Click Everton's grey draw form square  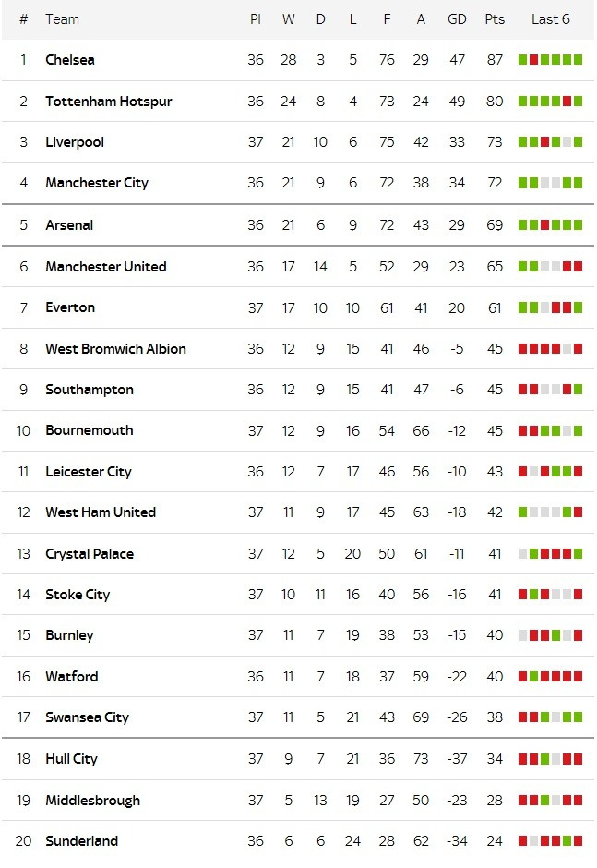point(544,307)
